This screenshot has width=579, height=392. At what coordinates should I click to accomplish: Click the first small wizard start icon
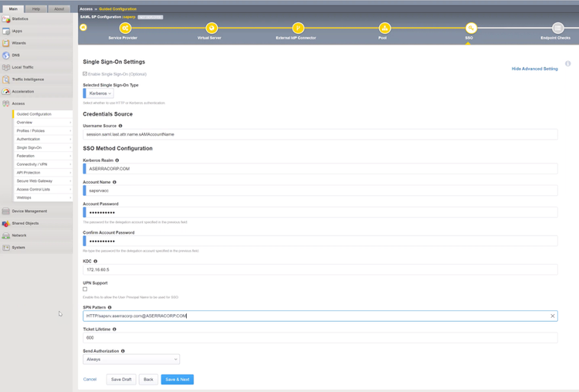point(83,28)
